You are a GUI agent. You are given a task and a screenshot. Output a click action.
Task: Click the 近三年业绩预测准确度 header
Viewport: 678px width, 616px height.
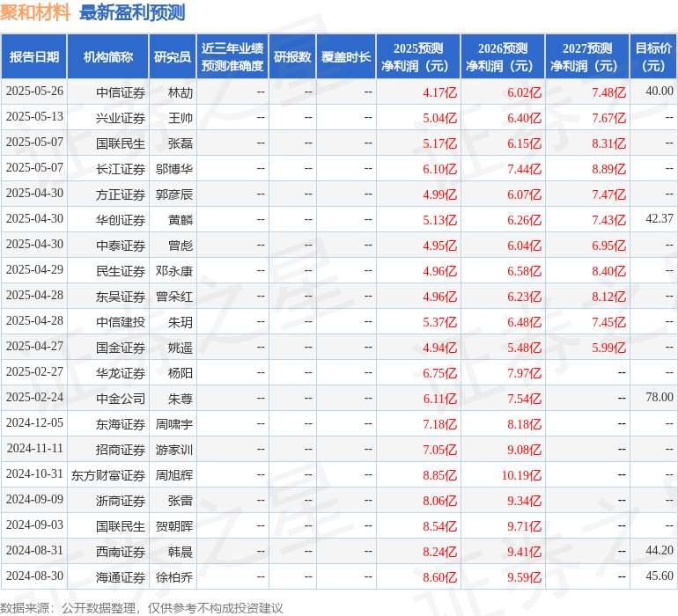pos(232,56)
